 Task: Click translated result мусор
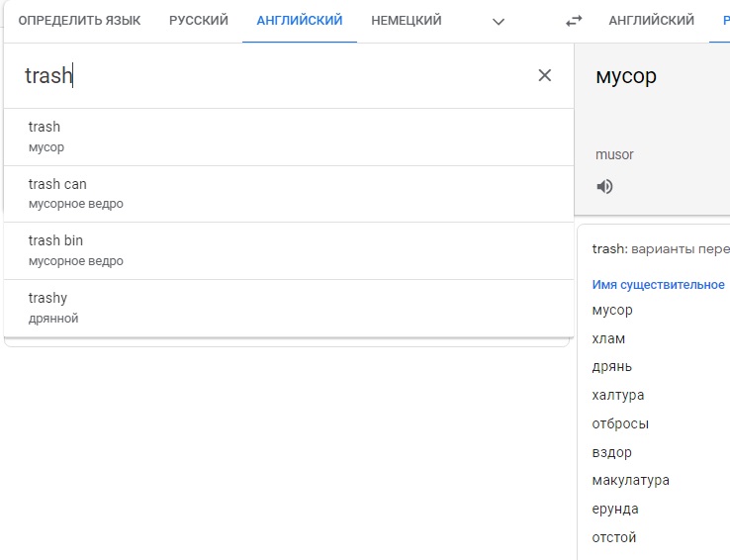(626, 76)
